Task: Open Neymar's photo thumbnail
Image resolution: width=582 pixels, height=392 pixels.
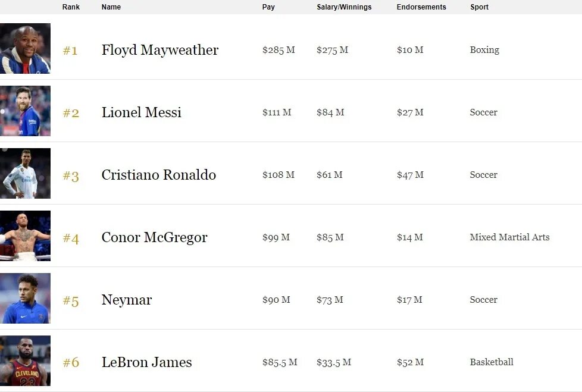Action: click(25, 298)
